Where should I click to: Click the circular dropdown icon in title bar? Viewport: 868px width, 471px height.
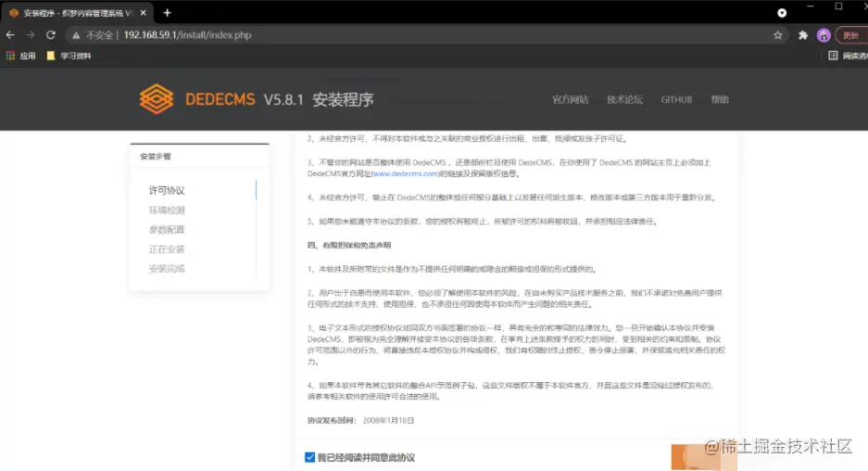[782, 13]
